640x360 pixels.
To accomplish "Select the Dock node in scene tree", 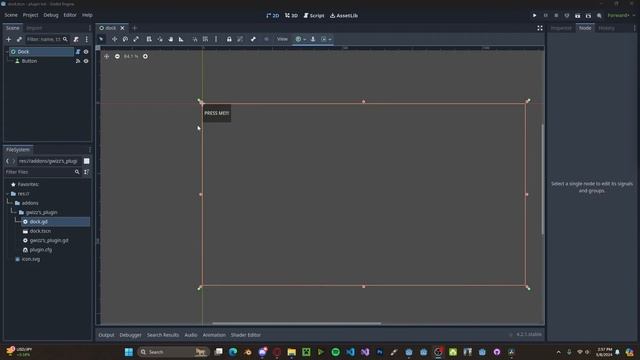I will (x=41, y=52).
